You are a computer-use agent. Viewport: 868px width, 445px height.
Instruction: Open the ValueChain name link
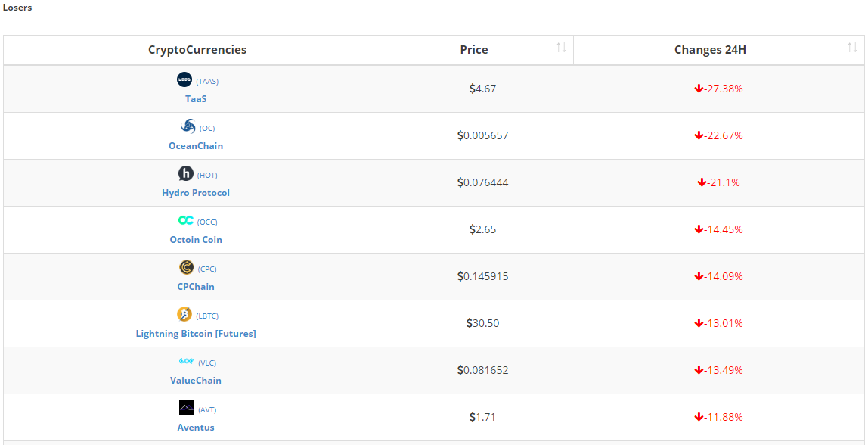196,381
